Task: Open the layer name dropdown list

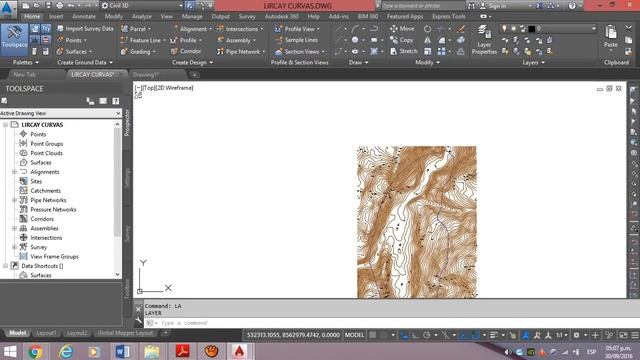Action: click(x=593, y=28)
